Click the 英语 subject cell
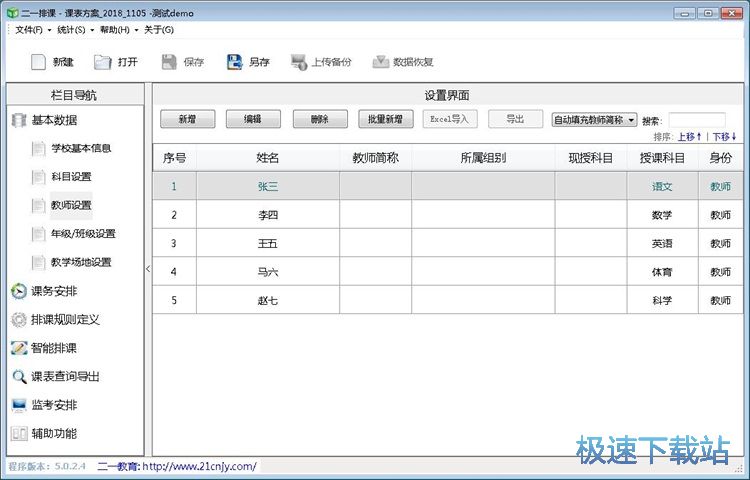The width and height of the screenshot is (750, 480). click(662, 244)
